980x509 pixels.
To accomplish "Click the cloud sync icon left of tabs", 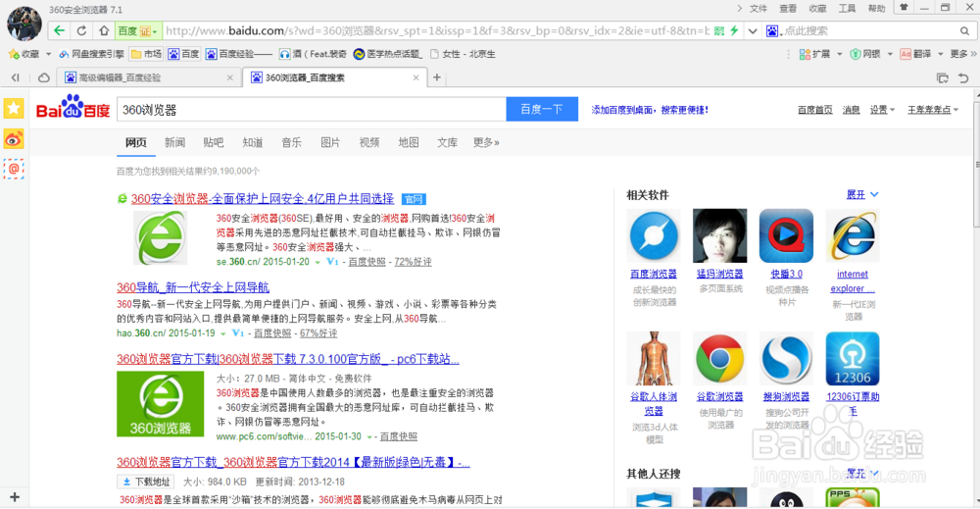I will (44, 77).
